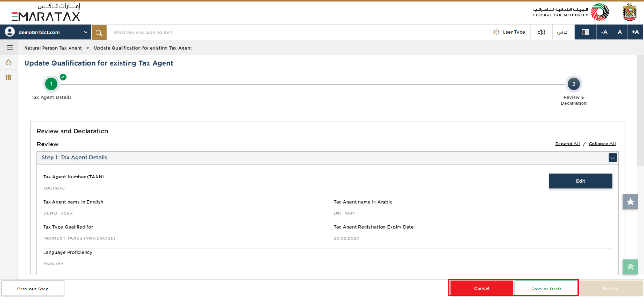The width and height of the screenshot is (644, 306).
Task: Click 'Tax Agent Registration Expiry Date' label
Action: point(374,227)
